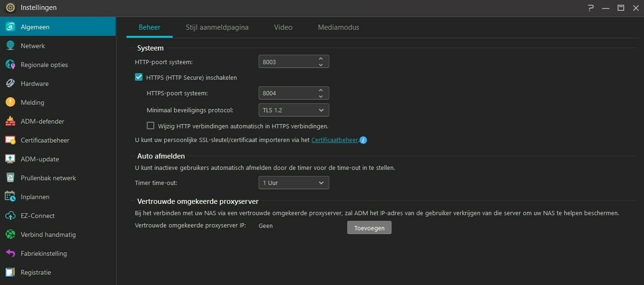This screenshot has width=644, height=285.
Task: Click the Prullenbak netwerk recycle icon
Action: coord(10,178)
